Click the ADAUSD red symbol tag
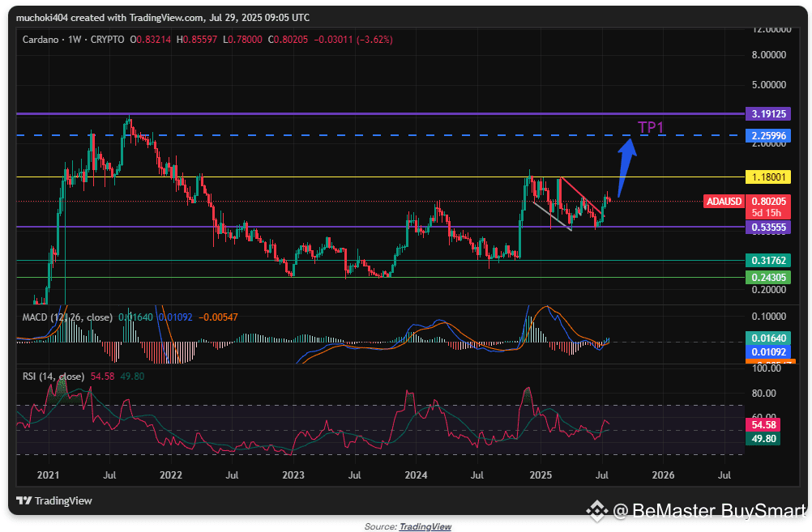The image size is (812, 532). (724, 202)
